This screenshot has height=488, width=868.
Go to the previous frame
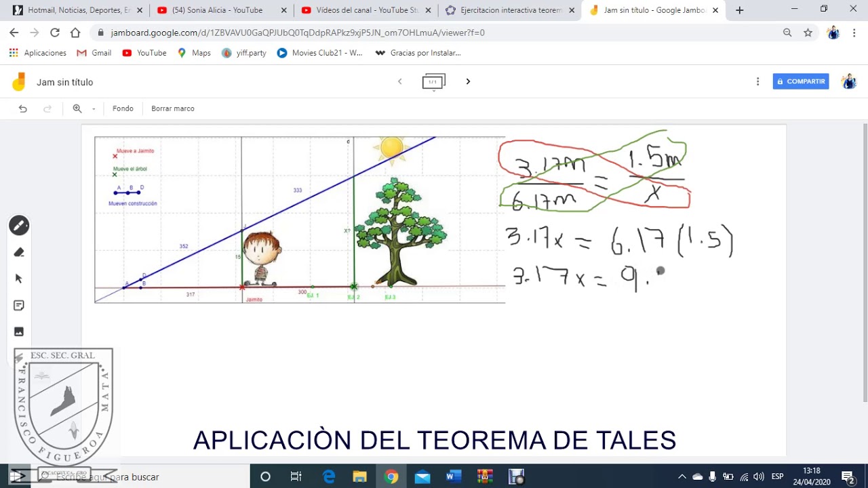coord(400,81)
